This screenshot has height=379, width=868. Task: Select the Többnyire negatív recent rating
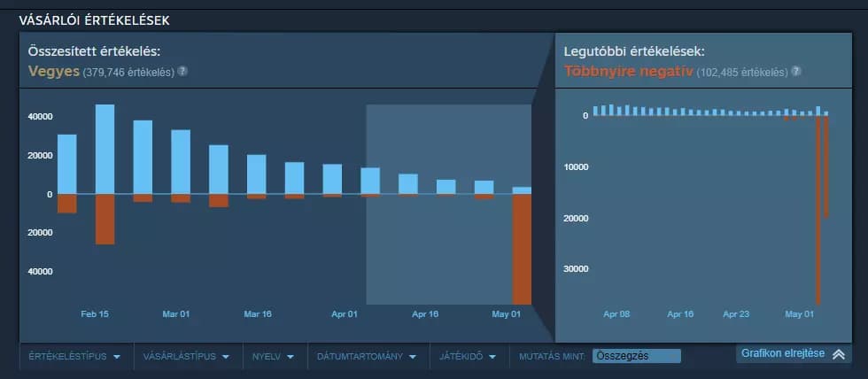(628, 72)
